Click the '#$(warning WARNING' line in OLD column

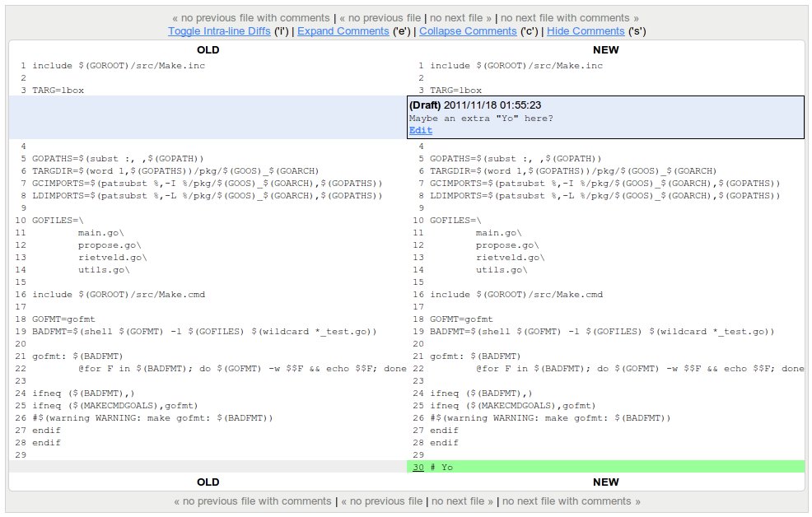point(152,419)
